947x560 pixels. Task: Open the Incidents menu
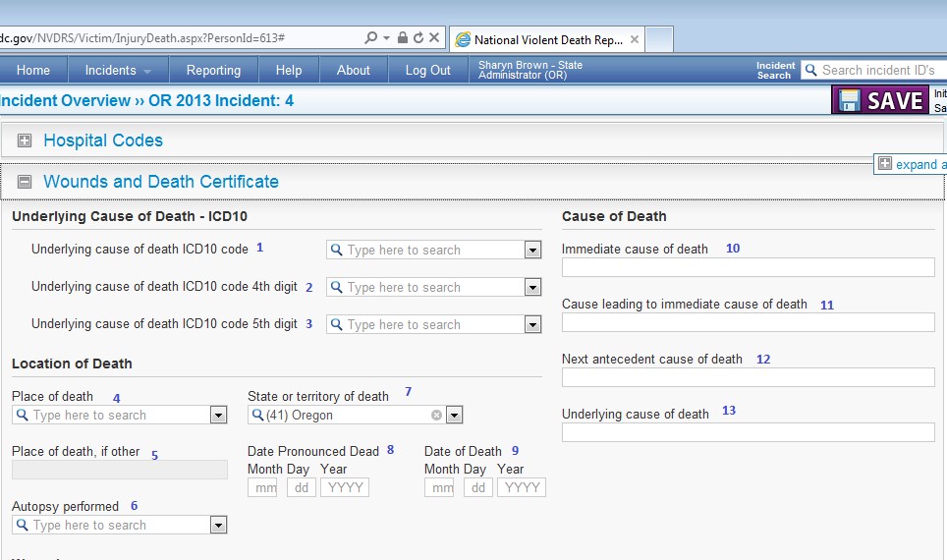[x=118, y=70]
